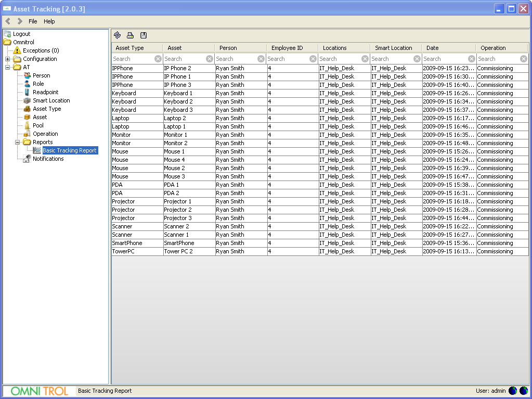Open the Help menu
The width and height of the screenshot is (532, 399).
point(49,21)
